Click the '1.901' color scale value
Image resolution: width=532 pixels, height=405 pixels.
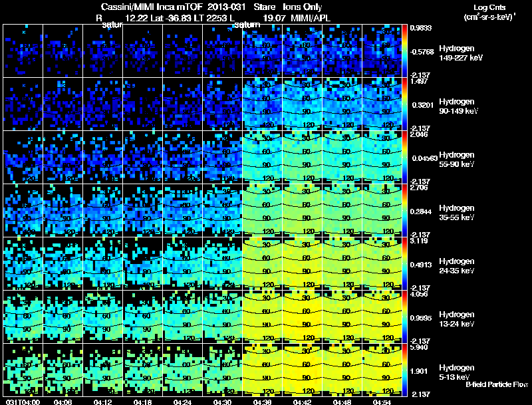[419, 371]
